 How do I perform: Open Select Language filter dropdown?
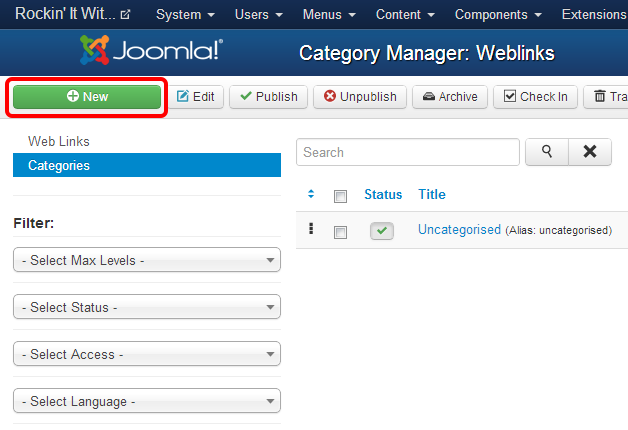click(147, 401)
